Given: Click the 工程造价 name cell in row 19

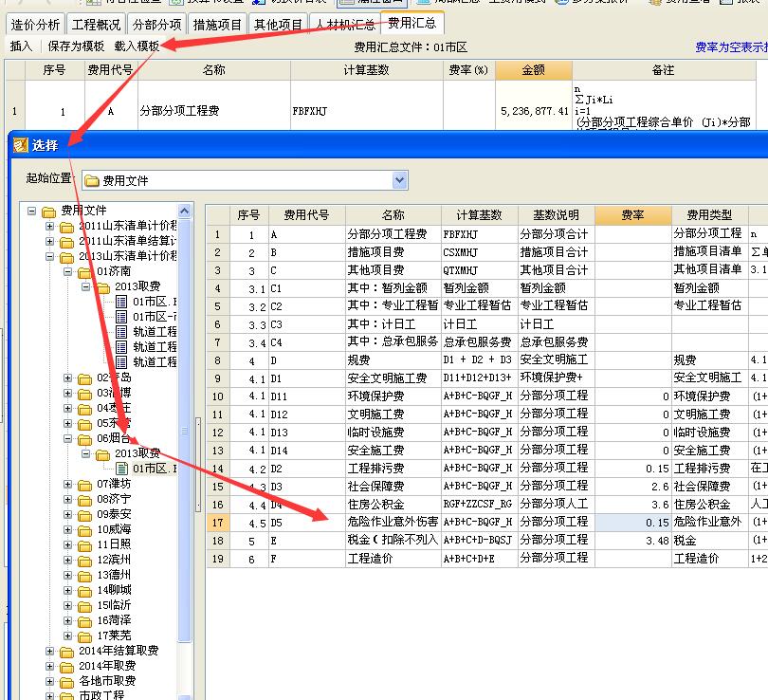Looking at the screenshot, I should (x=393, y=559).
